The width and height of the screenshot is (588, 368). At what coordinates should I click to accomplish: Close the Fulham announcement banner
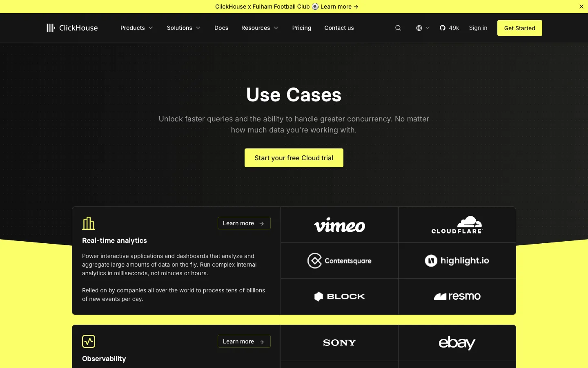[581, 7]
